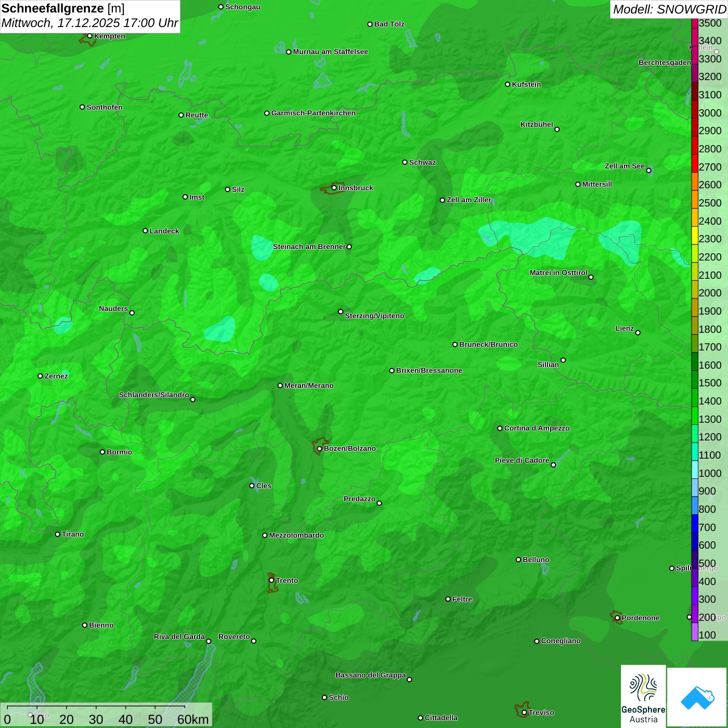Click the Pordenone city marker

pyautogui.click(x=617, y=618)
